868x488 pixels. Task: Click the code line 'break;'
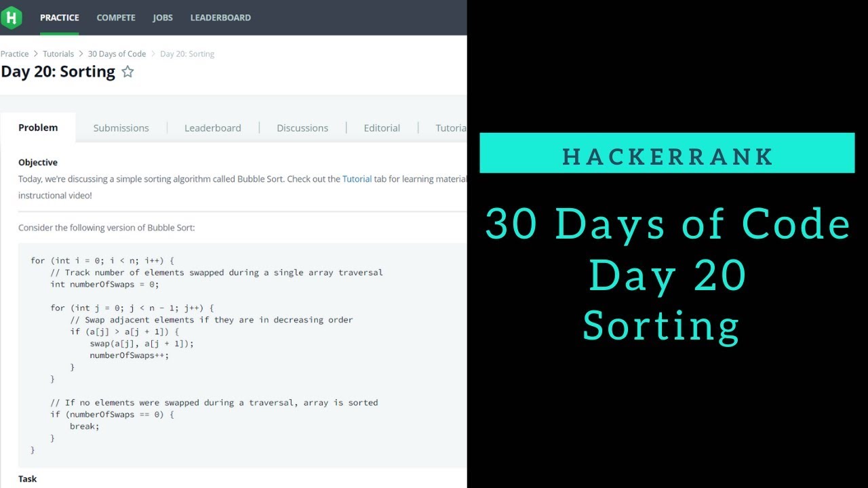tap(85, 426)
